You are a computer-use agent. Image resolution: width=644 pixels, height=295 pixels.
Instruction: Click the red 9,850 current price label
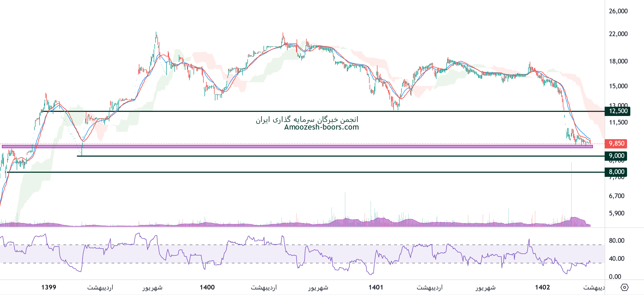(x=616, y=144)
